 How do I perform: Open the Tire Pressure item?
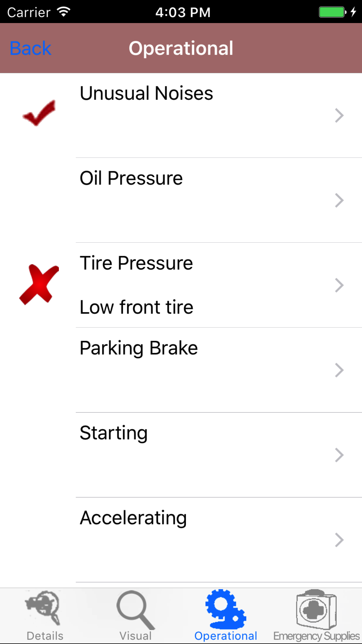coord(136,263)
